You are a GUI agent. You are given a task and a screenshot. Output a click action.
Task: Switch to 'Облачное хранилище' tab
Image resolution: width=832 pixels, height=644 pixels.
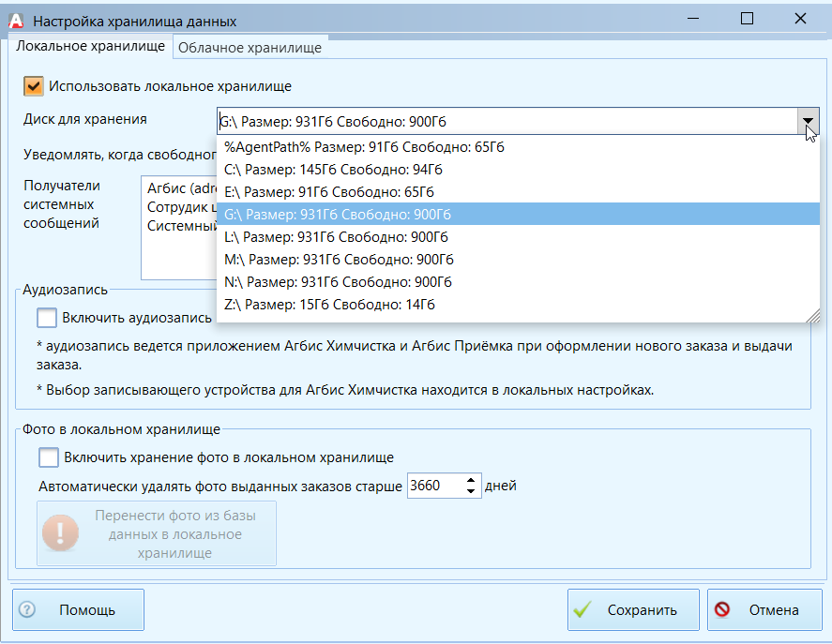tap(250, 48)
